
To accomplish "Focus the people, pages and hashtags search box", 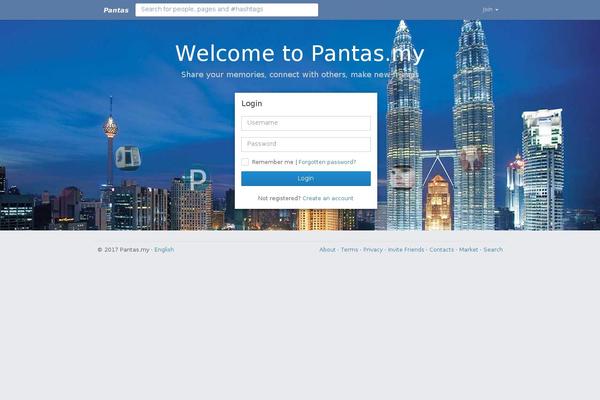I will point(227,10).
